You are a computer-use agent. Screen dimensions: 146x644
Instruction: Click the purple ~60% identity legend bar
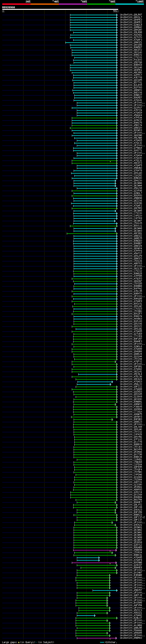(73, 4)
